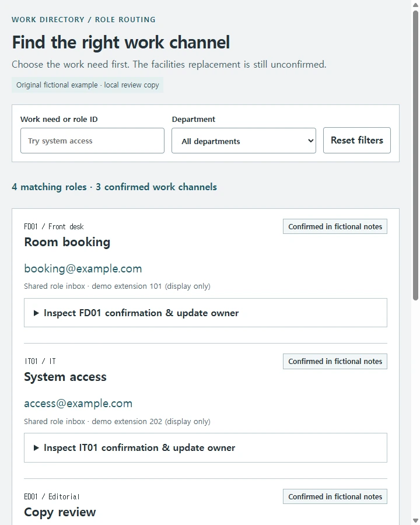Open the All departments dropdown
This screenshot has height=525, width=420.
pos(243,141)
